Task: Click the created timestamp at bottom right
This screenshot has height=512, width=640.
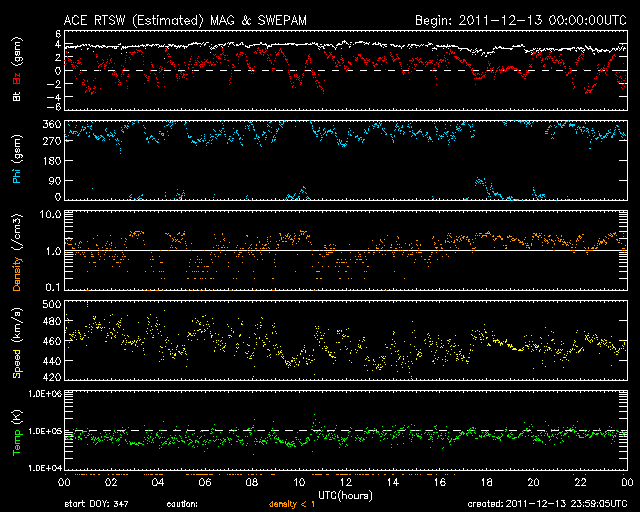Action: [545, 504]
